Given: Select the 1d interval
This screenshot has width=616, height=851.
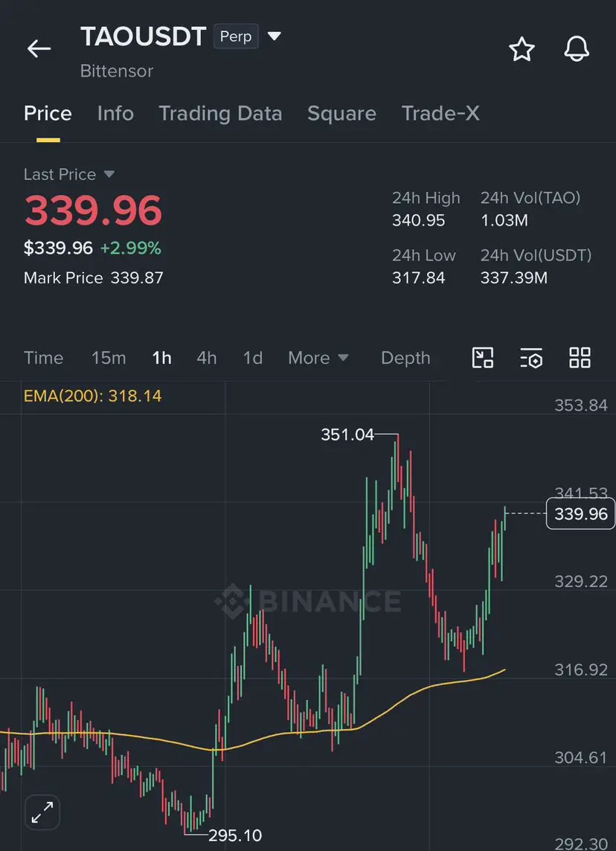Looking at the screenshot, I should [x=253, y=359].
